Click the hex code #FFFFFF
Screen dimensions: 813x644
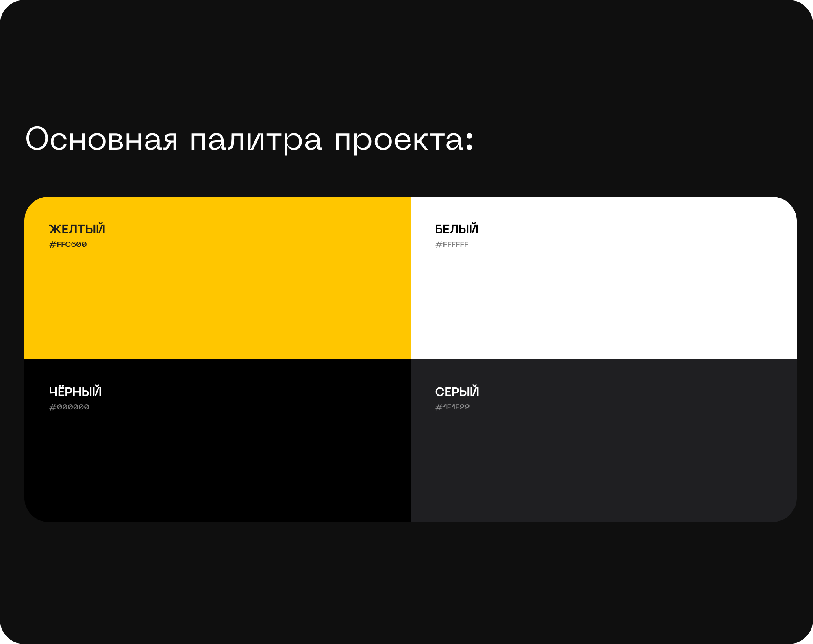point(452,244)
